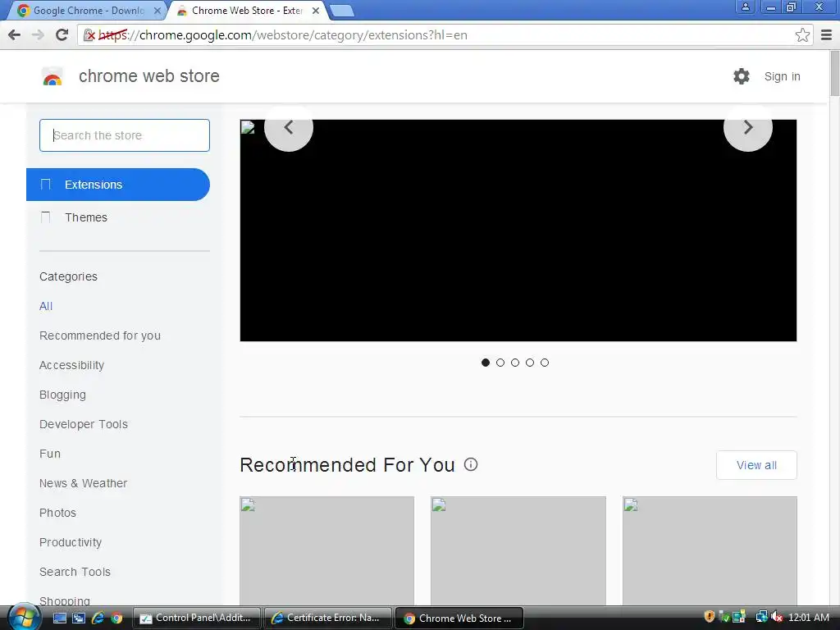Click the insecure HTTPS lock warning icon
The image size is (840, 630).
coord(89,35)
